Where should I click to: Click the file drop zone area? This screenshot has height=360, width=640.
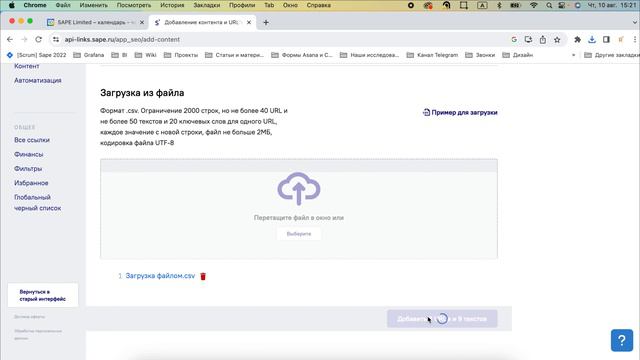pyautogui.click(x=299, y=209)
